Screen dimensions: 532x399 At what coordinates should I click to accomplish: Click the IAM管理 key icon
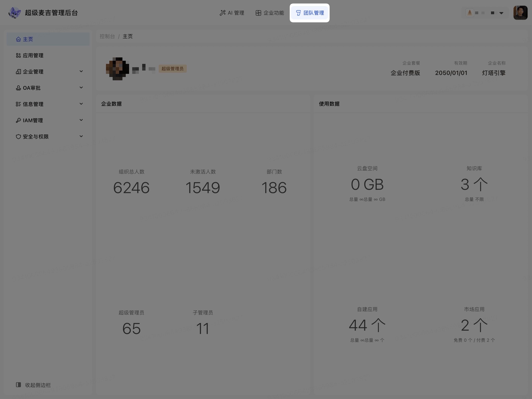tap(18, 120)
